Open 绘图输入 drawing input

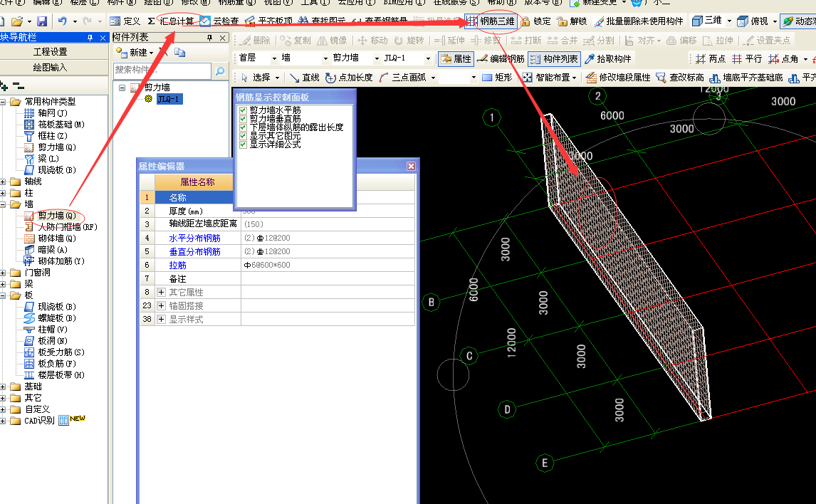[x=51, y=67]
